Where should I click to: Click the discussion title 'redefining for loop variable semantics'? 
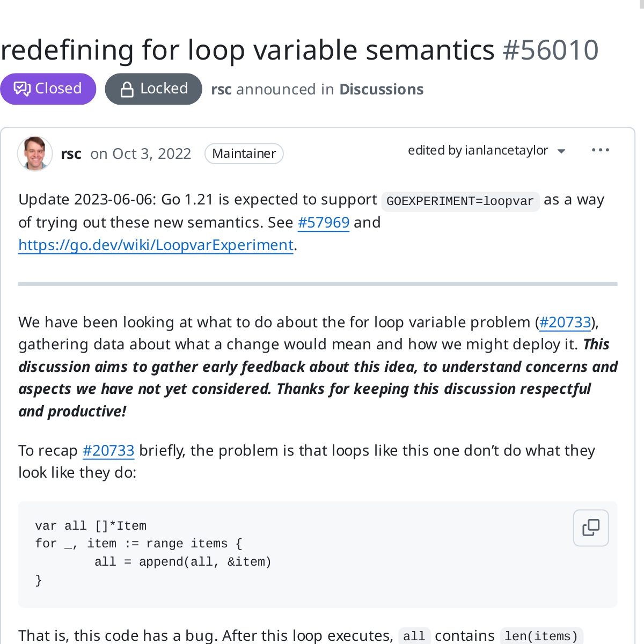[x=247, y=50]
